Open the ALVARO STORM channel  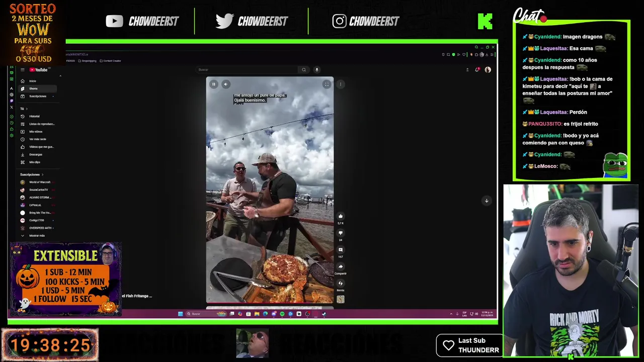point(37,197)
